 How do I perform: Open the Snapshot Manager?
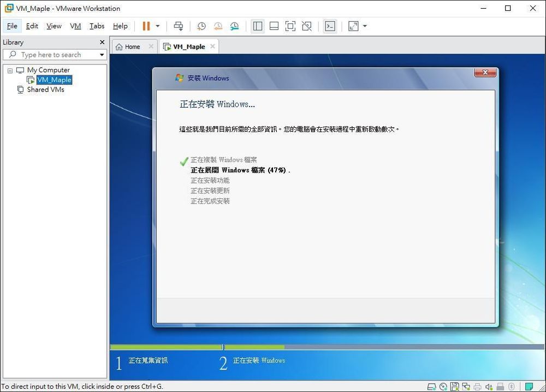[235, 26]
